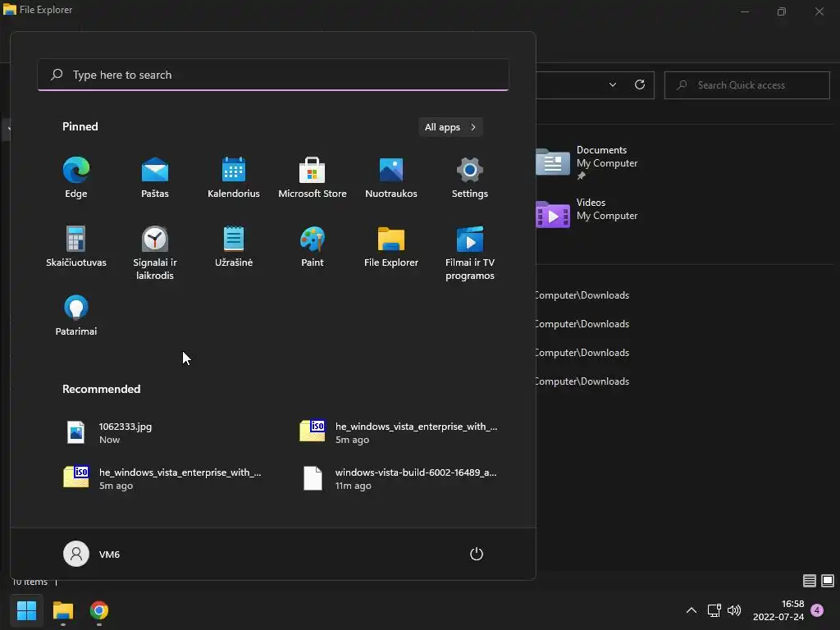This screenshot has width=840, height=630.
Task: Open the Documents folder in File Explorer
Action: point(587,162)
